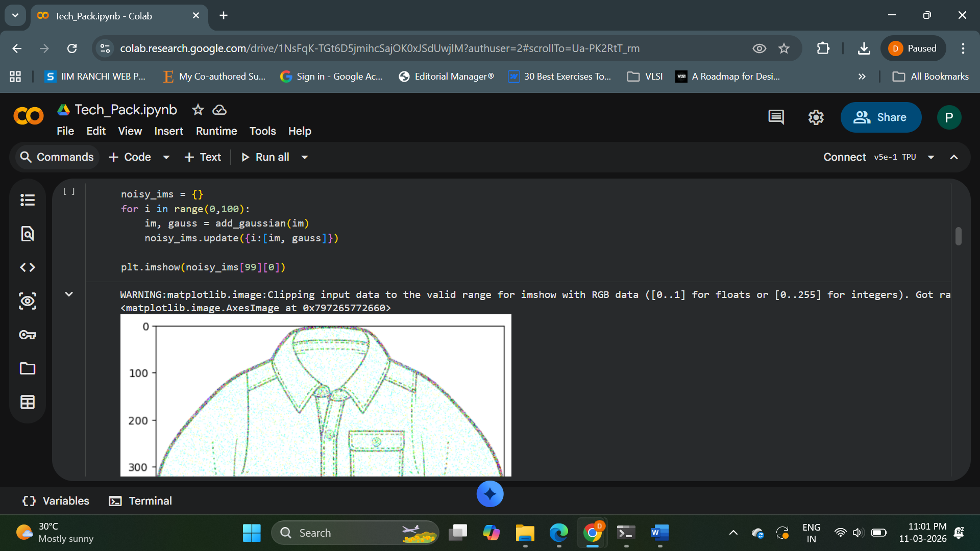Screen dimensions: 980x551
Task: Open the Table of contents sidebar icon
Action: click(x=28, y=200)
